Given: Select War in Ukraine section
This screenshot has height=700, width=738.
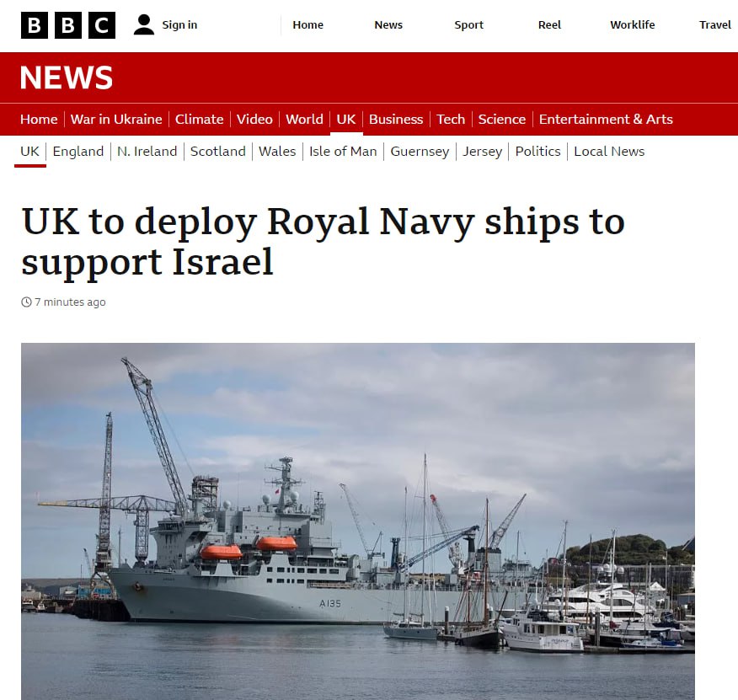Looking at the screenshot, I should pos(116,119).
